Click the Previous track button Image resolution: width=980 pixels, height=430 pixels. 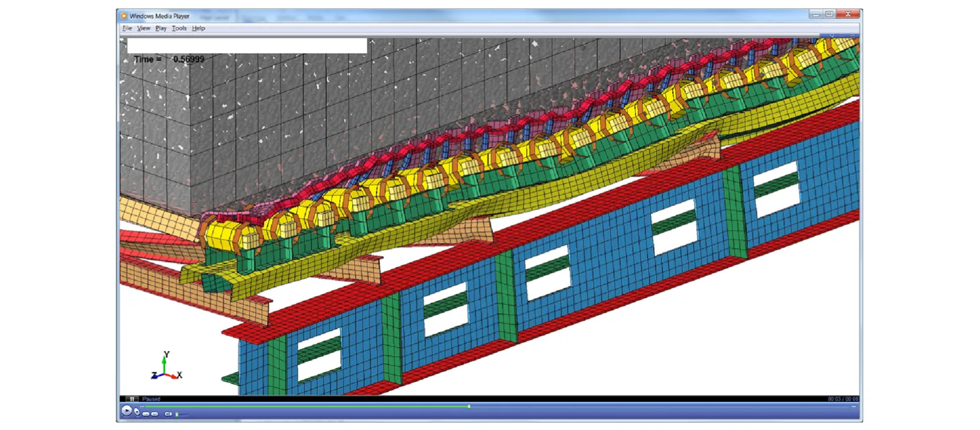point(146,414)
